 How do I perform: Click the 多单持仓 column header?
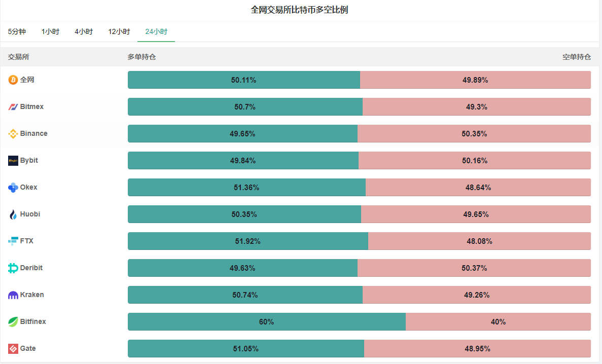pos(141,57)
